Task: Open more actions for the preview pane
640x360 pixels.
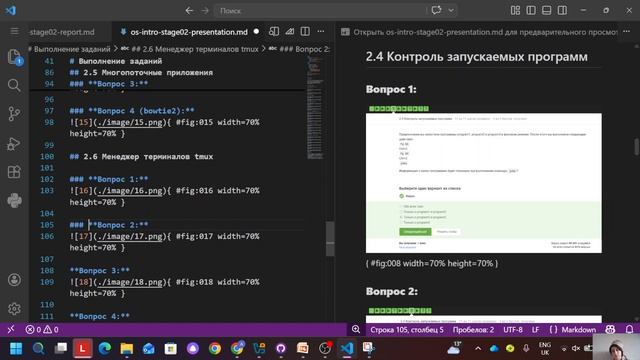Action: tap(627, 31)
